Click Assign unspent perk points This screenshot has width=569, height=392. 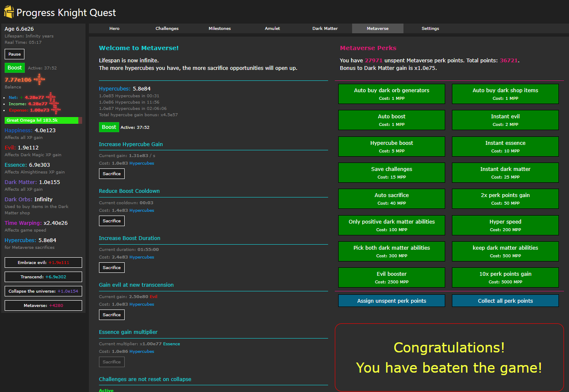[x=391, y=301]
